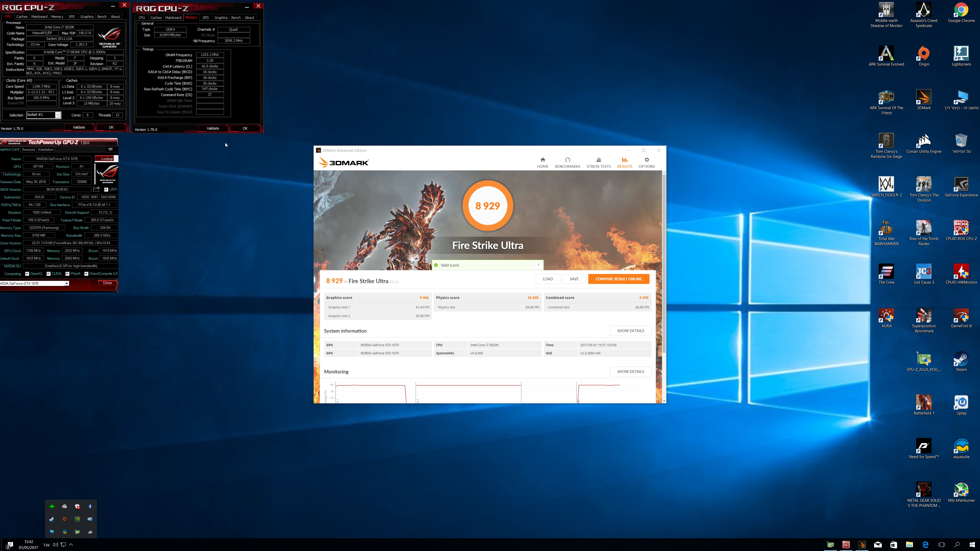The width and height of the screenshot is (980, 551).
Task: Open Task View from the taskbar
Action: 941,545
